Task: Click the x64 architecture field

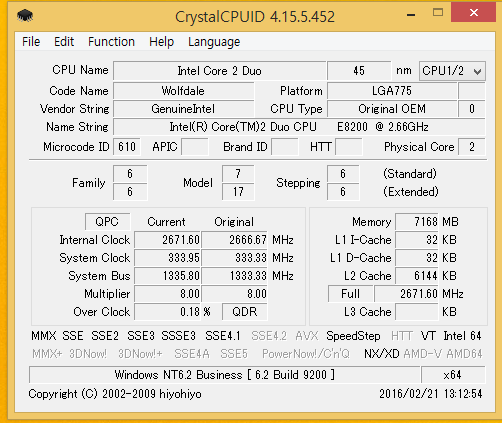Action: click(453, 375)
